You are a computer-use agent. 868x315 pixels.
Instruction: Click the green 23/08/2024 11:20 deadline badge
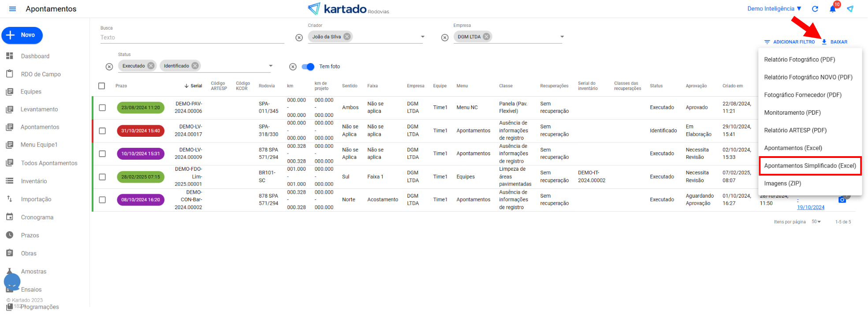point(141,108)
